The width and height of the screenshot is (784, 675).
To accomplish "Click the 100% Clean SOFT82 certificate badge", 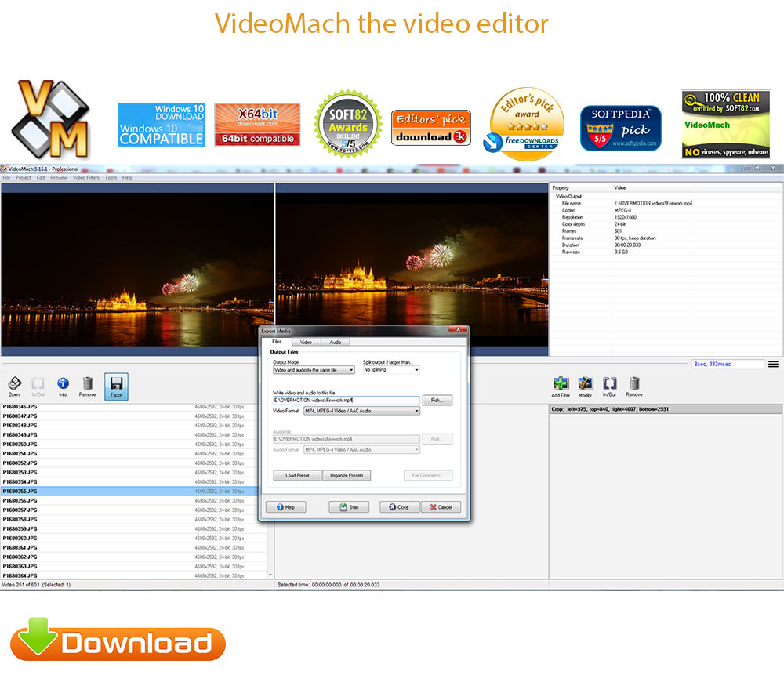I will (726, 124).
